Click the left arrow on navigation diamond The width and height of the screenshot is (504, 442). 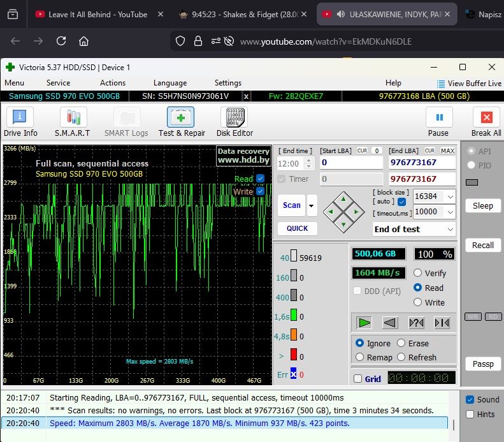331,212
